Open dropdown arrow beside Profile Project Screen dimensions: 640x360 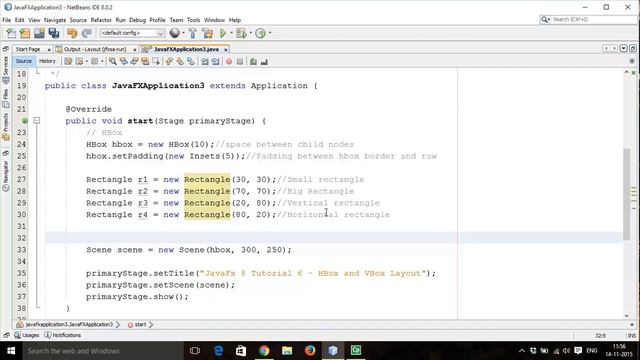pyautogui.click(x=269, y=33)
